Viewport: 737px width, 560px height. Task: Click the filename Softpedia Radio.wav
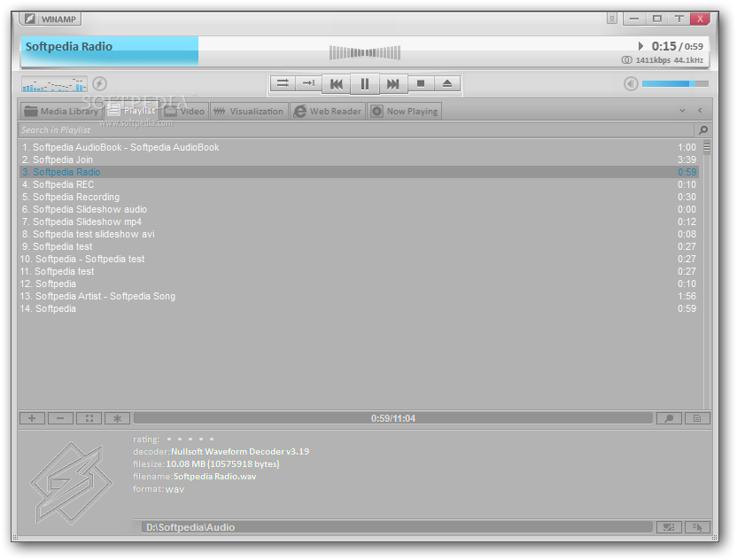(x=214, y=477)
